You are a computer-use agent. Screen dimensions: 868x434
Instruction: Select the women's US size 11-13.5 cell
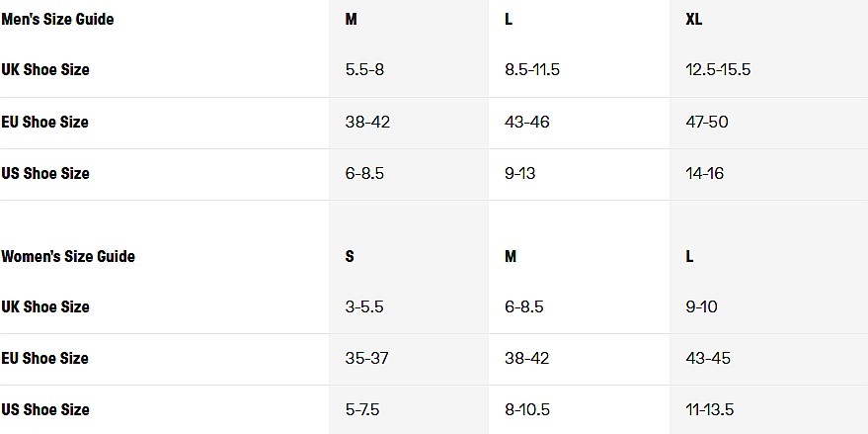pyautogui.click(x=709, y=409)
